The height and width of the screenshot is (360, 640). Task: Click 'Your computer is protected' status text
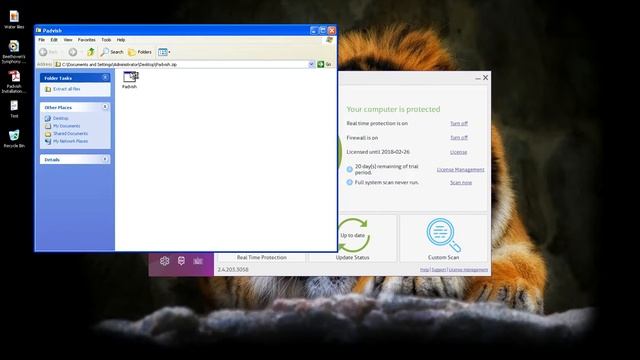pos(393,109)
